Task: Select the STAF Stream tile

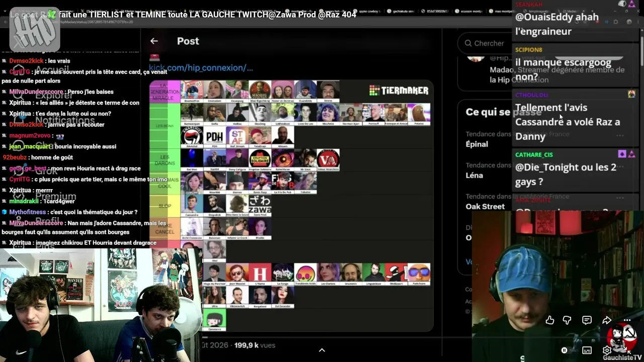Action: click(x=237, y=137)
